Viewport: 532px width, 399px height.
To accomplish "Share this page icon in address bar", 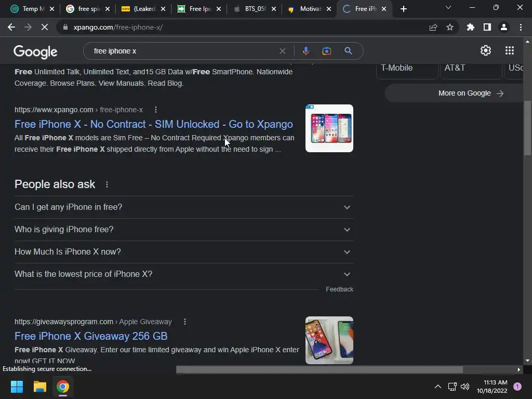I will click(433, 27).
